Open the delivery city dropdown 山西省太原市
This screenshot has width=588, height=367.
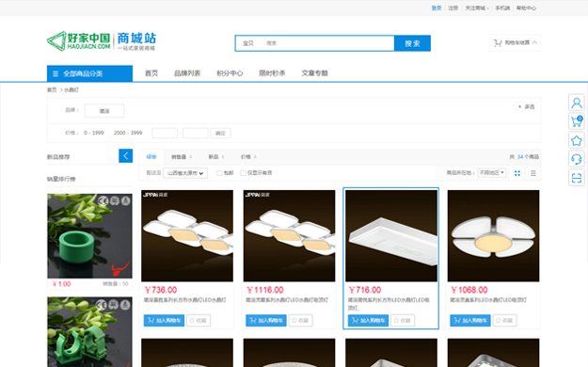click(x=185, y=173)
